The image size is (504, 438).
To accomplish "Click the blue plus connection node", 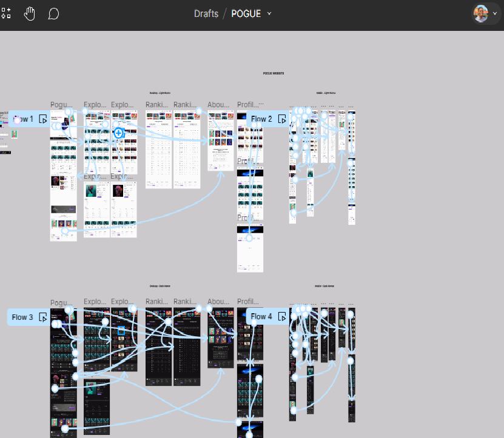I will [x=119, y=133].
